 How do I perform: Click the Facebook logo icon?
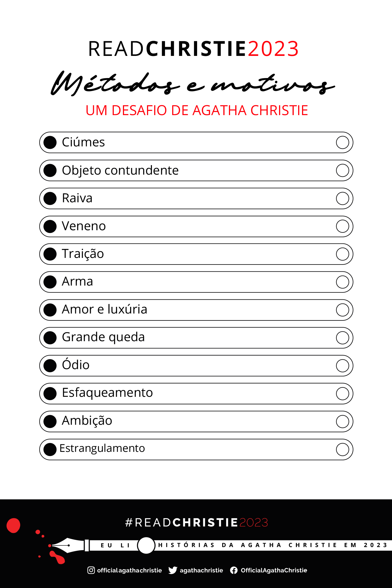click(x=234, y=570)
